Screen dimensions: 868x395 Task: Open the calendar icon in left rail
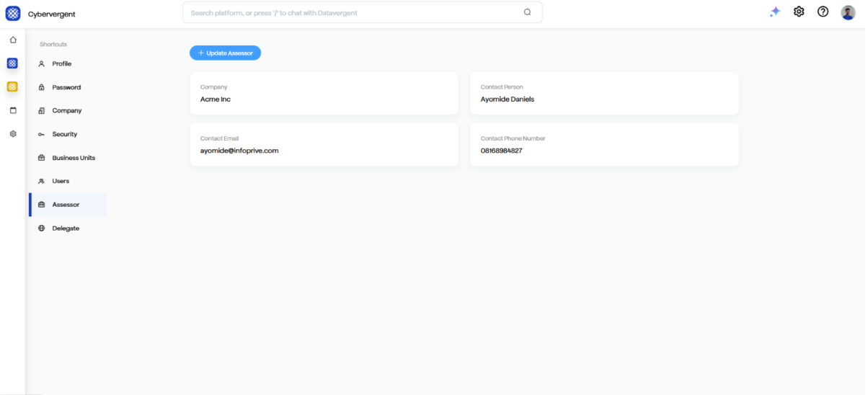point(13,110)
